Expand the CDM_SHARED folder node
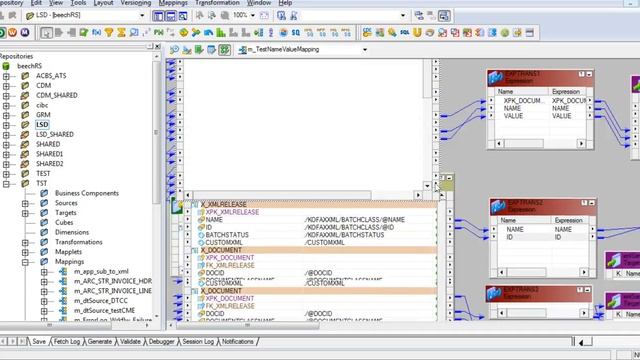The image size is (640, 360). coord(6,96)
